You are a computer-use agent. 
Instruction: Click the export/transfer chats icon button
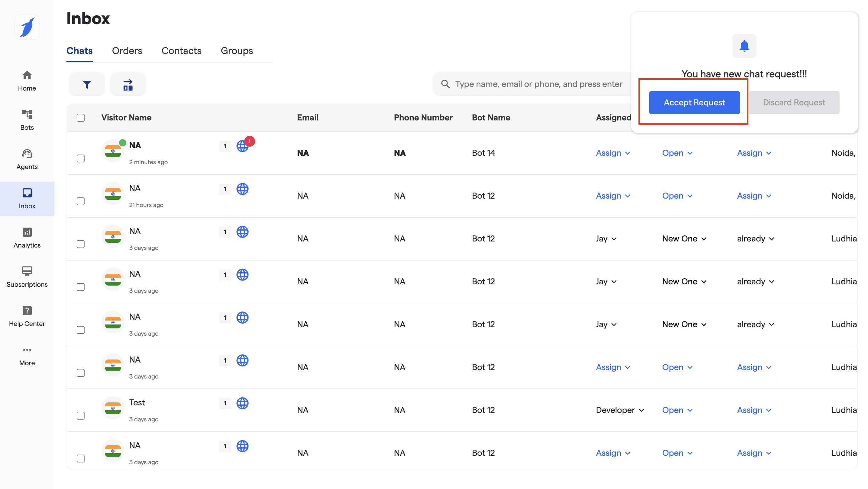coord(128,84)
